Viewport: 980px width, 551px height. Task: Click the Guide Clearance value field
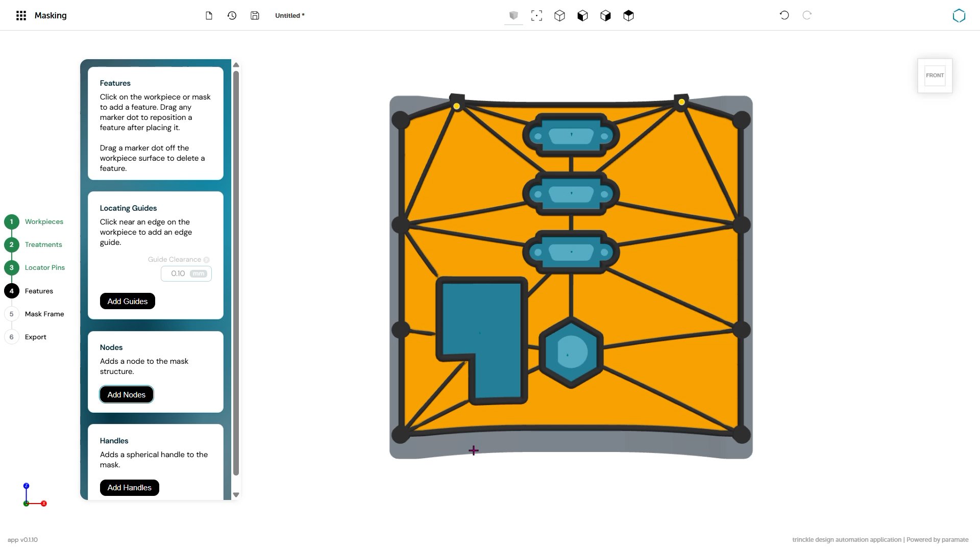click(x=186, y=274)
